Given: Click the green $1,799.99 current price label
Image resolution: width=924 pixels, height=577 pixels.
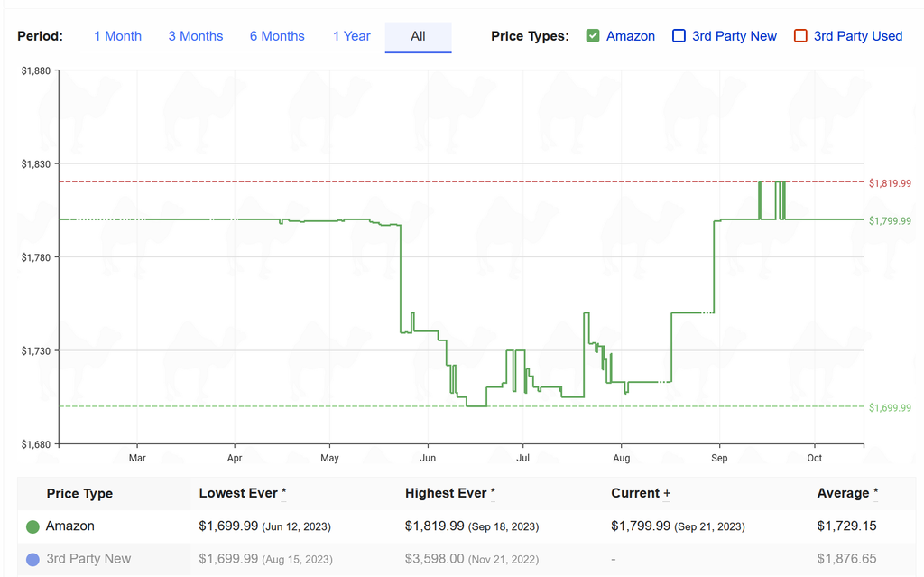Looking at the screenshot, I should point(890,220).
